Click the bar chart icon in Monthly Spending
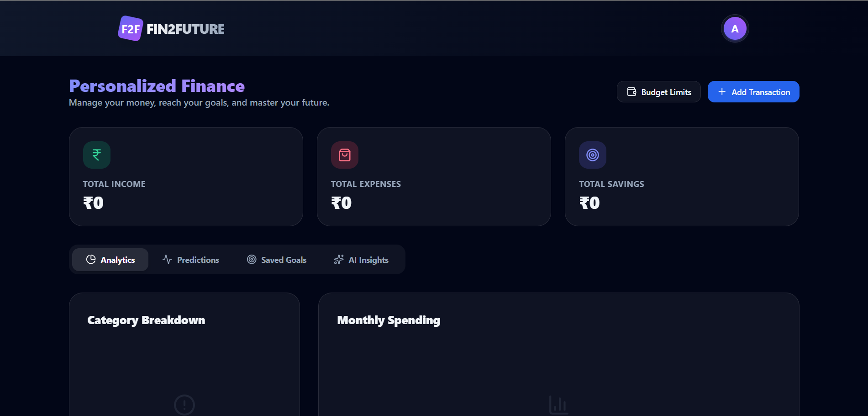This screenshot has width=868, height=416. (559, 405)
